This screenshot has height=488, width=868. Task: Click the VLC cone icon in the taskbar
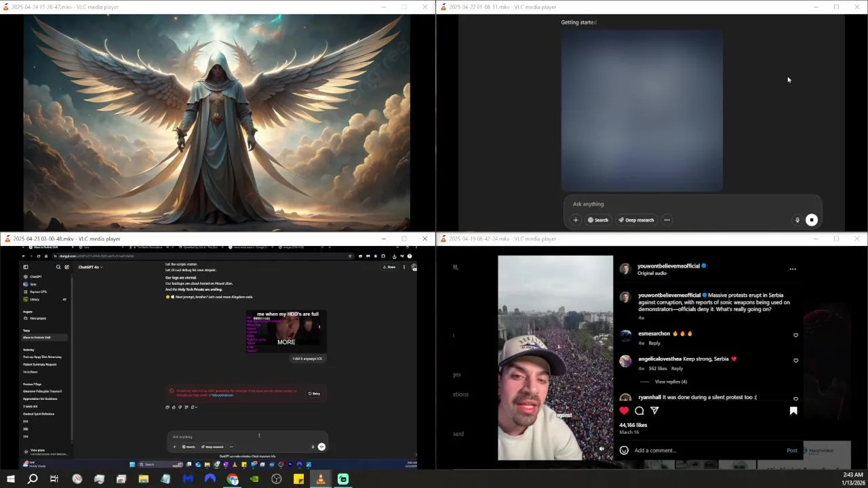click(x=321, y=479)
